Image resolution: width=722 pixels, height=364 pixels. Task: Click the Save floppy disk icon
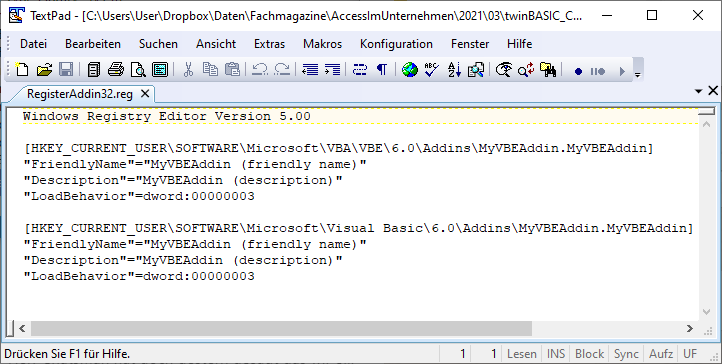point(66,70)
